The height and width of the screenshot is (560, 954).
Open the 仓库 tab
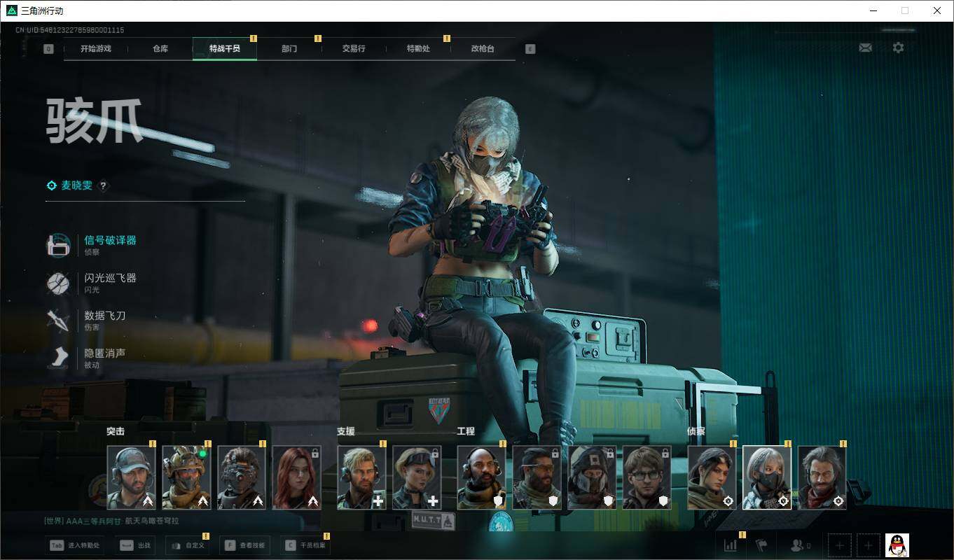click(x=160, y=49)
